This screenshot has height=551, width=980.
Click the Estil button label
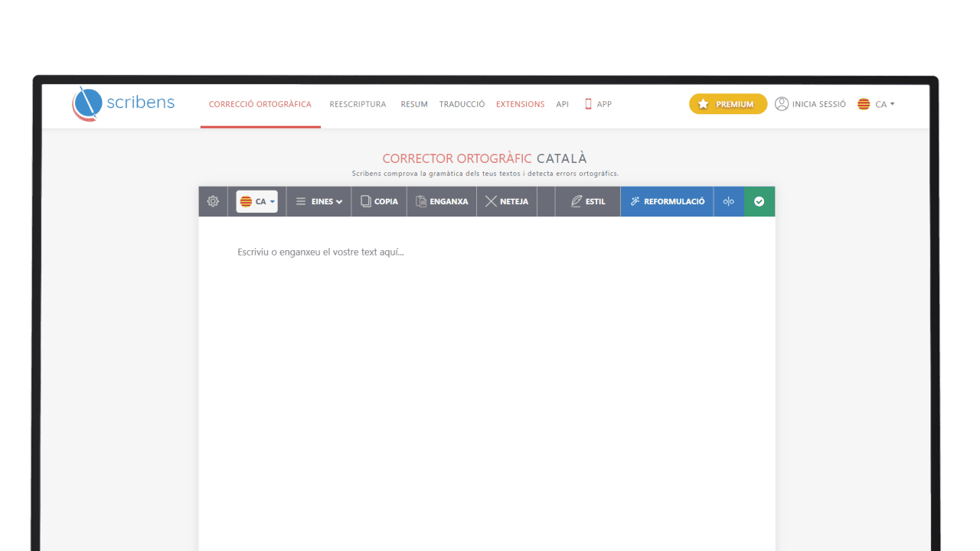click(x=596, y=201)
